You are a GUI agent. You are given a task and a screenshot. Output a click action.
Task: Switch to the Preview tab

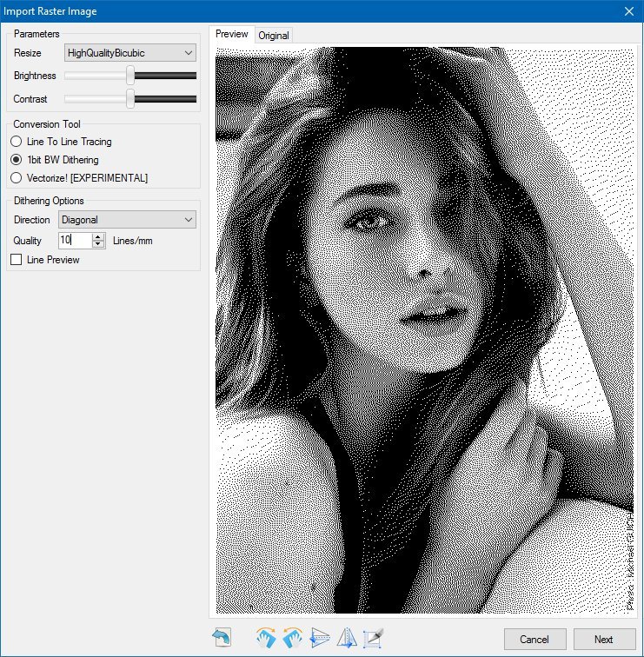pos(232,34)
